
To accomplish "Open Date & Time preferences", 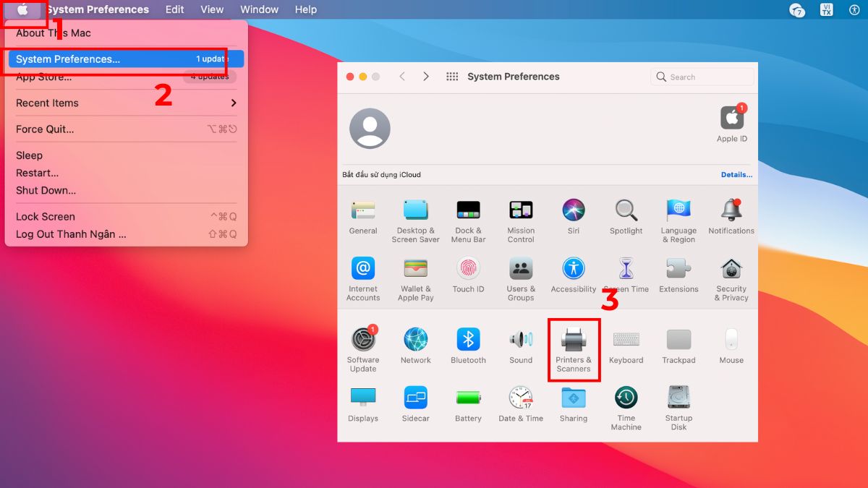I will click(521, 404).
